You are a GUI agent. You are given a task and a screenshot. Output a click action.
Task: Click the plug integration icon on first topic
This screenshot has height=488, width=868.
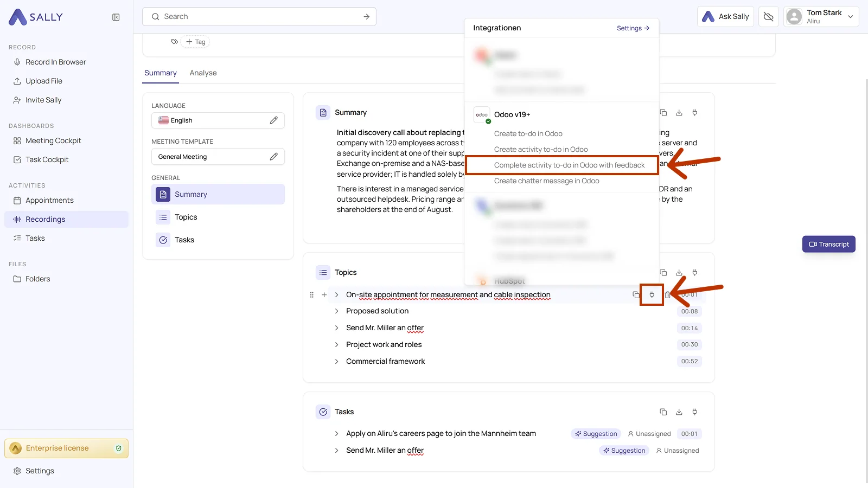pyautogui.click(x=652, y=295)
